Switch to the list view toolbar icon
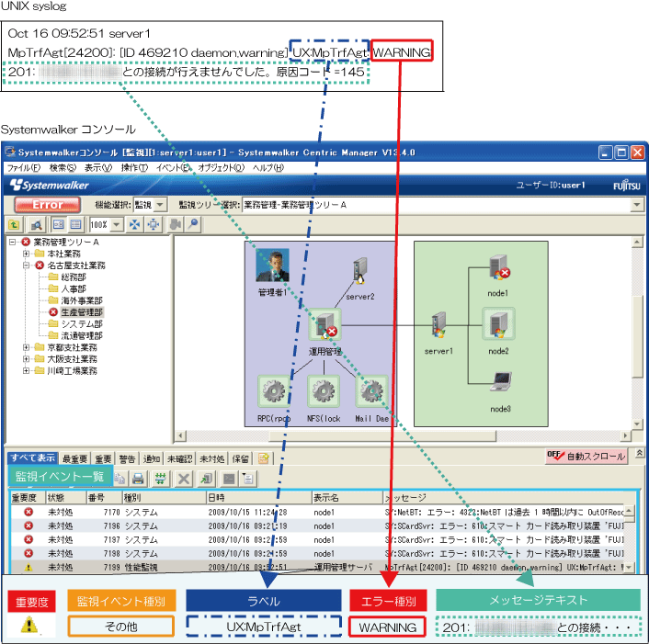Image resolution: width=649 pixels, height=644 pixels. tap(75, 224)
